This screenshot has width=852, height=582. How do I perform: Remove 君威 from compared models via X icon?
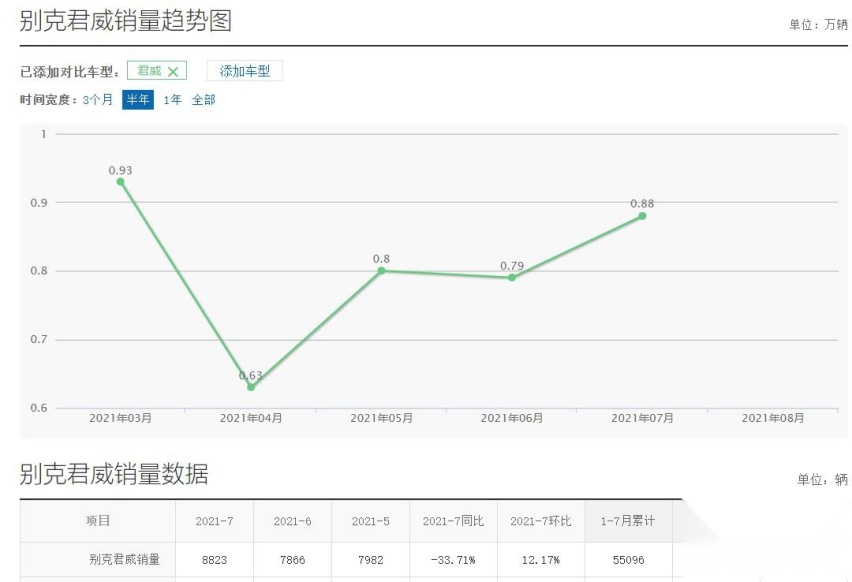coord(173,72)
